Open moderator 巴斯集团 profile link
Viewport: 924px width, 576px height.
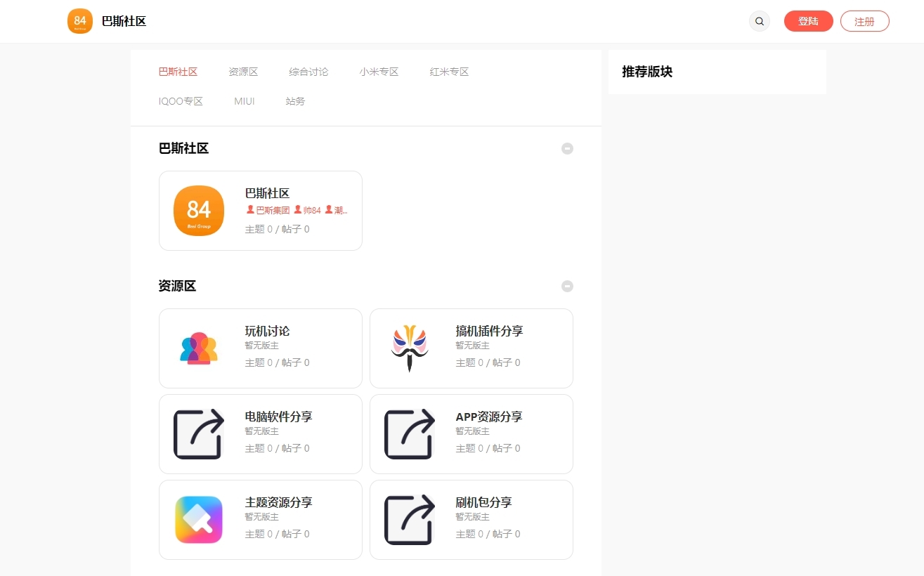point(272,210)
